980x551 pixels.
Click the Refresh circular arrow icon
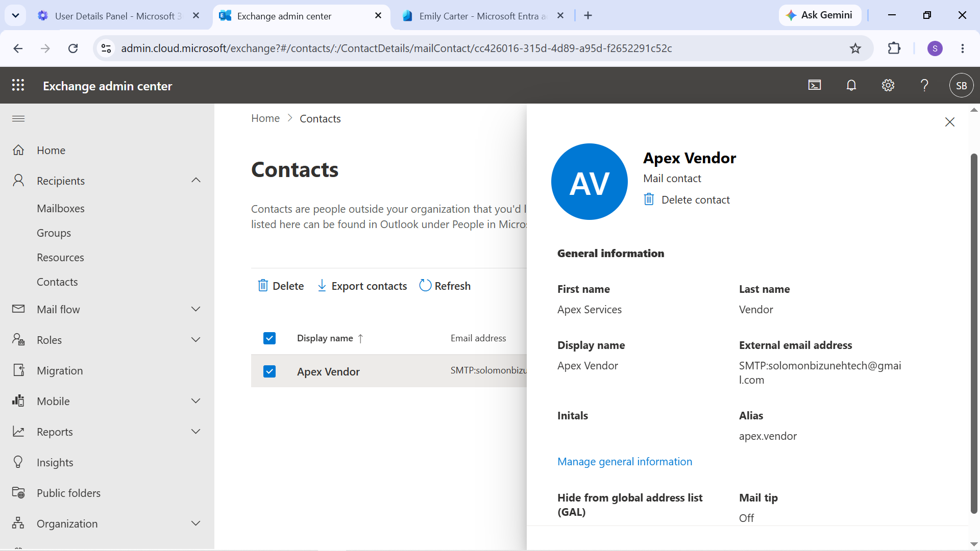(425, 285)
